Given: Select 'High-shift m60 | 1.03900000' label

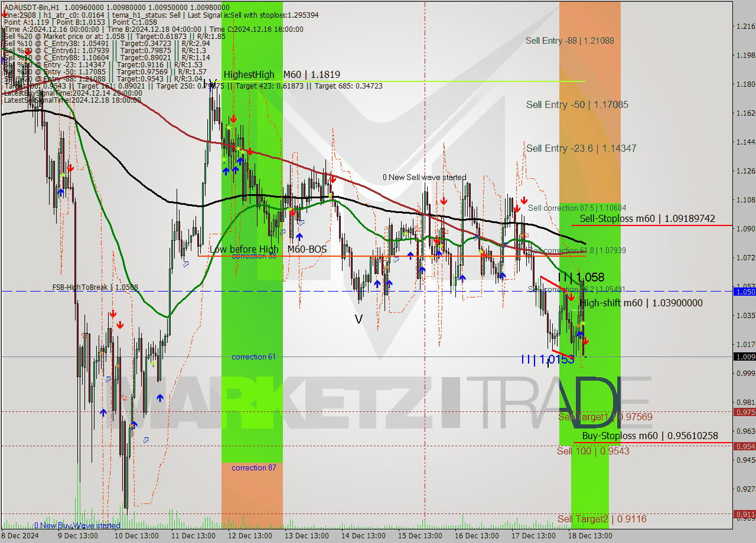Looking at the screenshot, I should point(641,303).
